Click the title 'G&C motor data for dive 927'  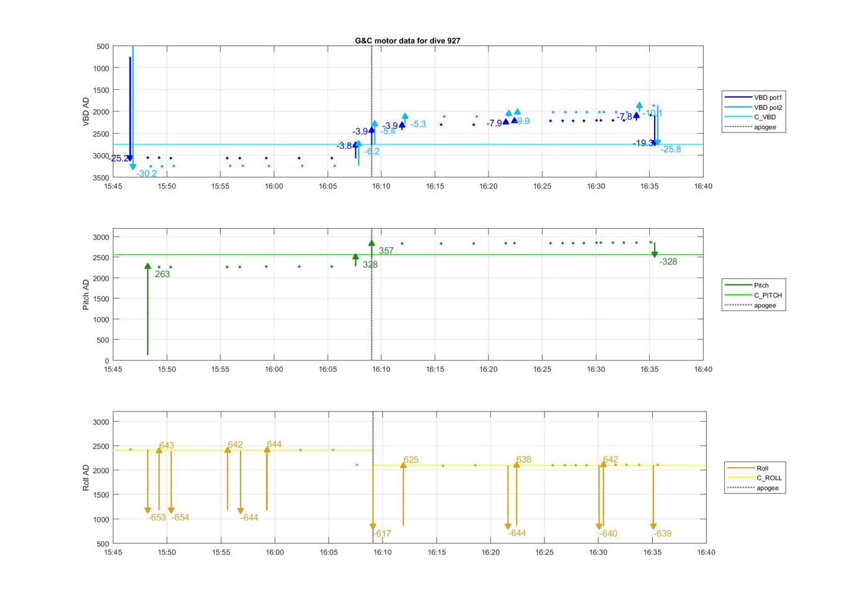(x=407, y=40)
